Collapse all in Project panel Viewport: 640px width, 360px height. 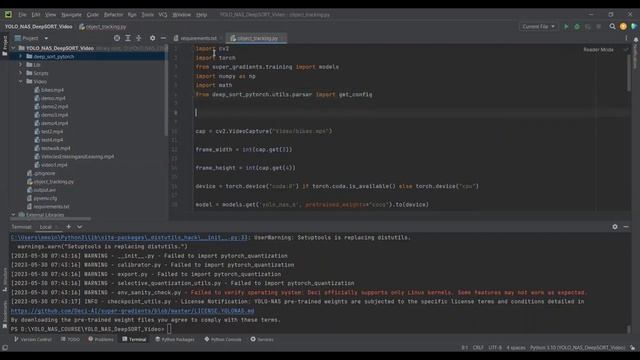tap(139, 38)
